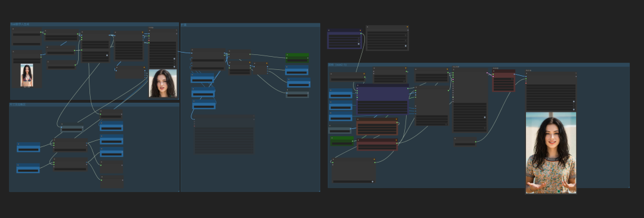This screenshot has width=644, height=218.
Task: Select the large dark list node at the bottom of the middle group
Action: click(224, 134)
